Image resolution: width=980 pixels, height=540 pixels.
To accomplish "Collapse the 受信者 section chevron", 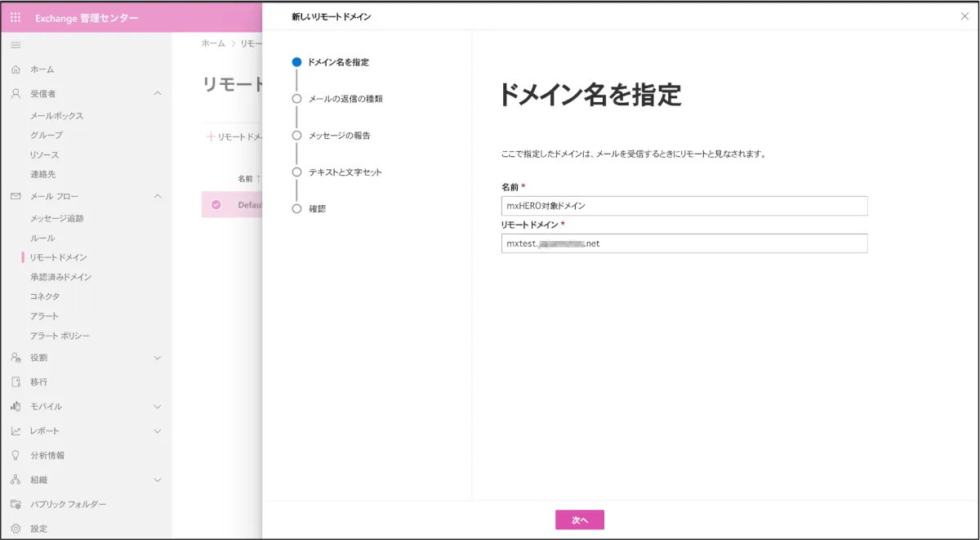I will tap(158, 94).
